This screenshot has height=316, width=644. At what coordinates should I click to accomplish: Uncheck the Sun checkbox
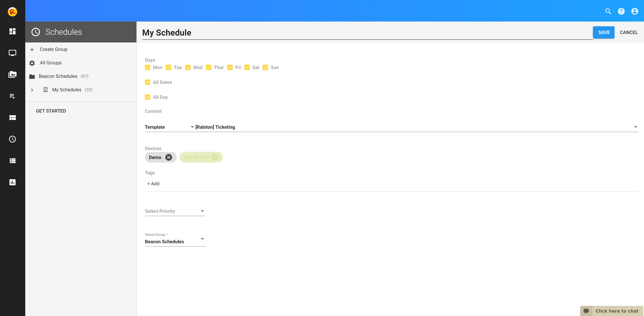click(x=265, y=68)
